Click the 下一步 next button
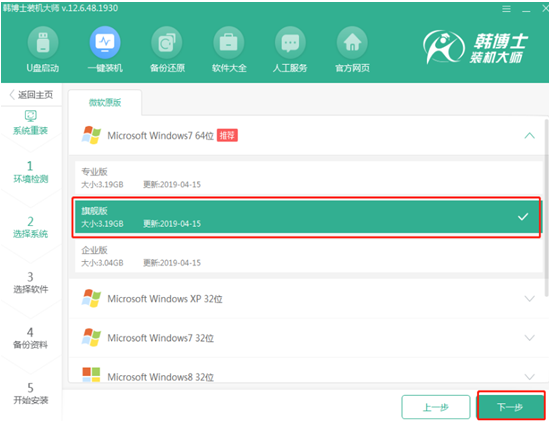Screen dimensions: 549x425 [510, 407]
